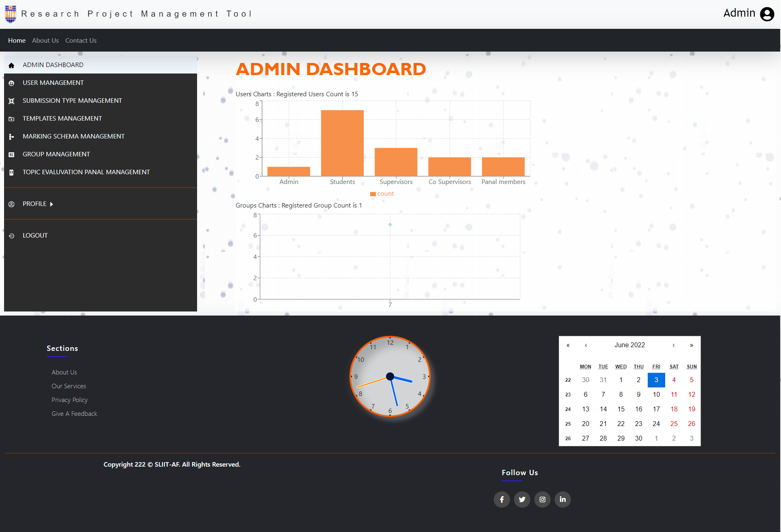Viewport: 781px width, 532px height.
Task: Click the analog clock widget
Action: click(x=390, y=376)
